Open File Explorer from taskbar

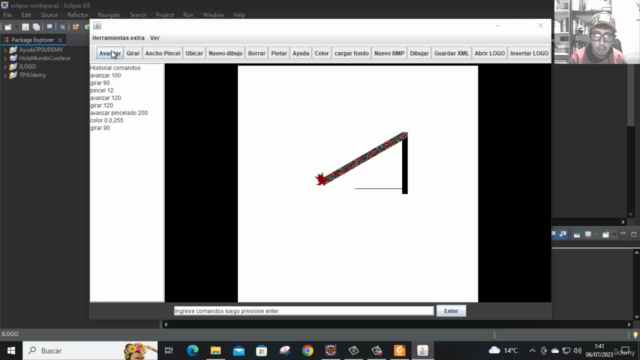pyautogui.click(x=216, y=351)
